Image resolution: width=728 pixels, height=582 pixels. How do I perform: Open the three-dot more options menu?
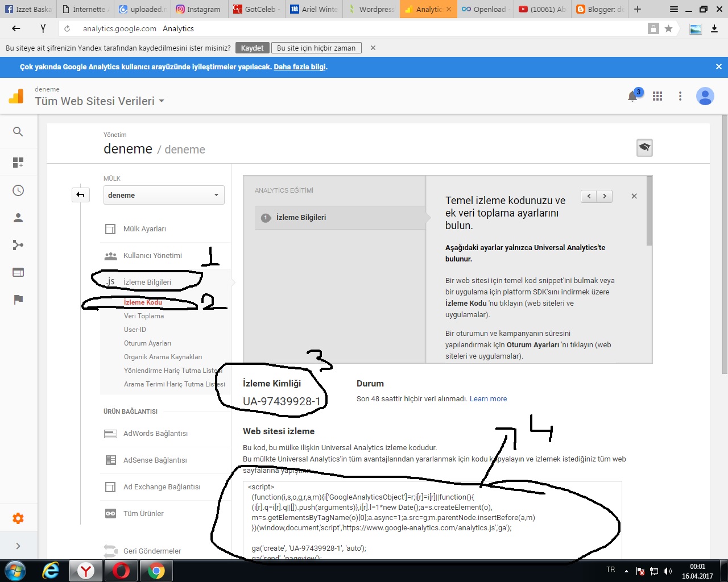680,96
